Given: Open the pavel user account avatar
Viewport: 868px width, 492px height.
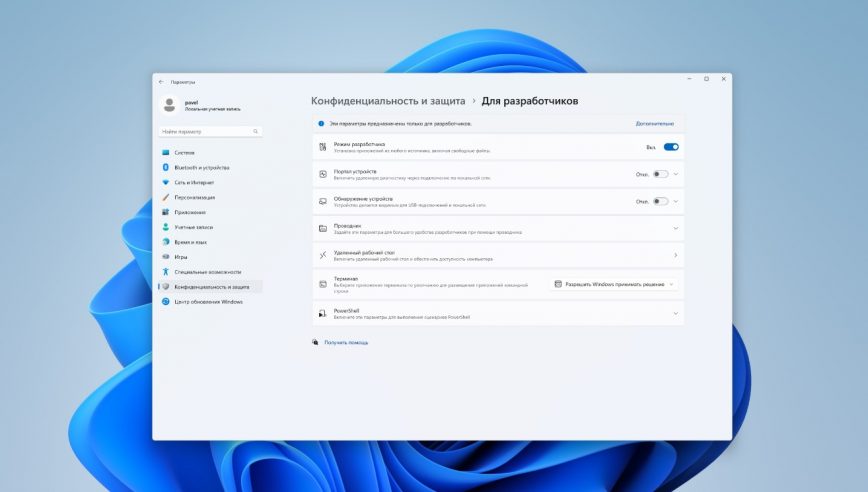Looking at the screenshot, I should coord(169,105).
